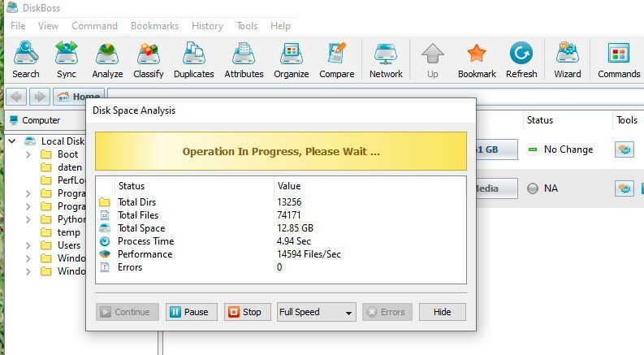Click the NA status entry
Image resolution: width=644 pixels, height=355 pixels.
551,188
